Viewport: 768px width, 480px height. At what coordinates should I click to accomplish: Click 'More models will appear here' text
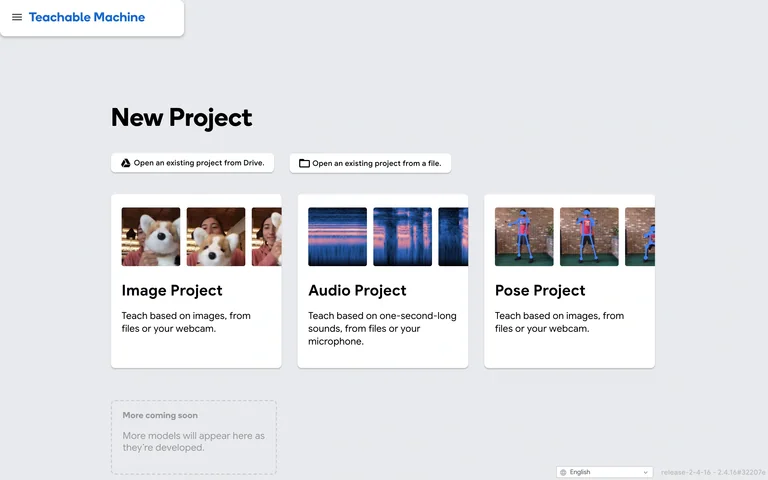pos(193,441)
